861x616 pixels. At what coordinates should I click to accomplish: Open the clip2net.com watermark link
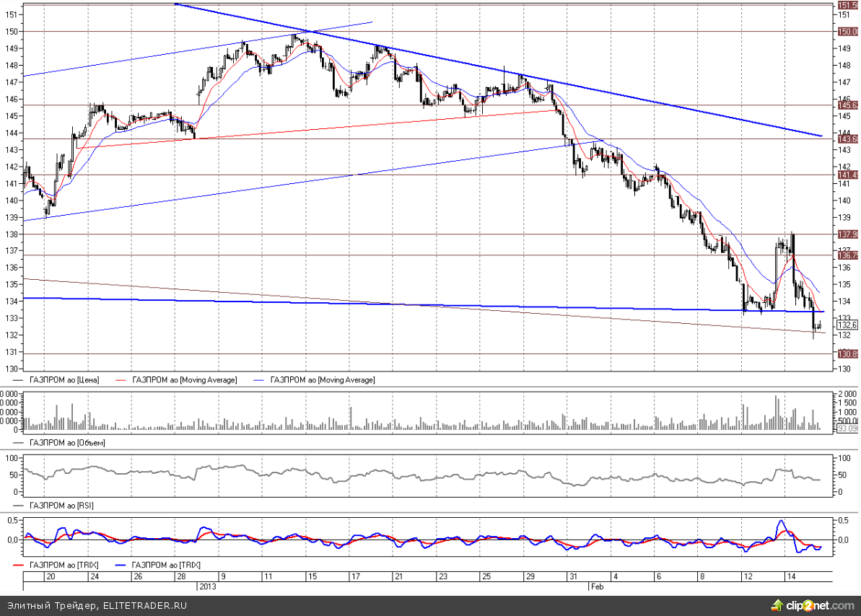click(819, 604)
